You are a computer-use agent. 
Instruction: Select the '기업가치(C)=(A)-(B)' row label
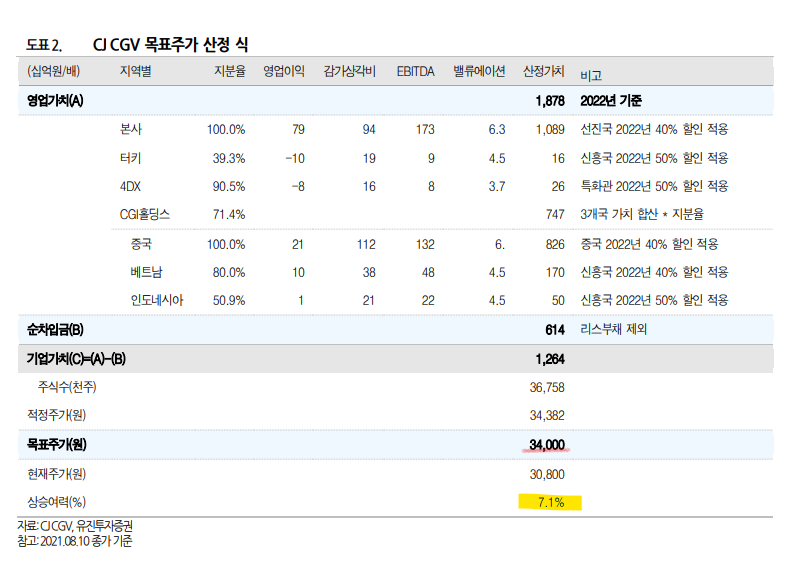click(76, 359)
